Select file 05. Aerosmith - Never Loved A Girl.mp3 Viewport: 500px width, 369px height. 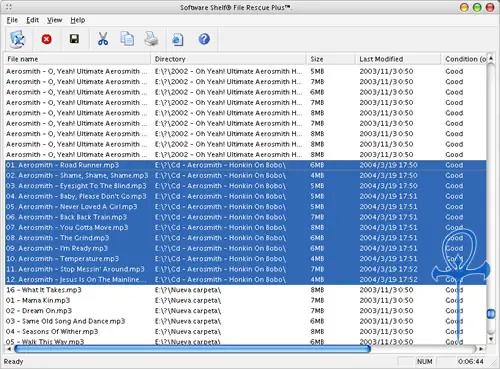(71, 207)
